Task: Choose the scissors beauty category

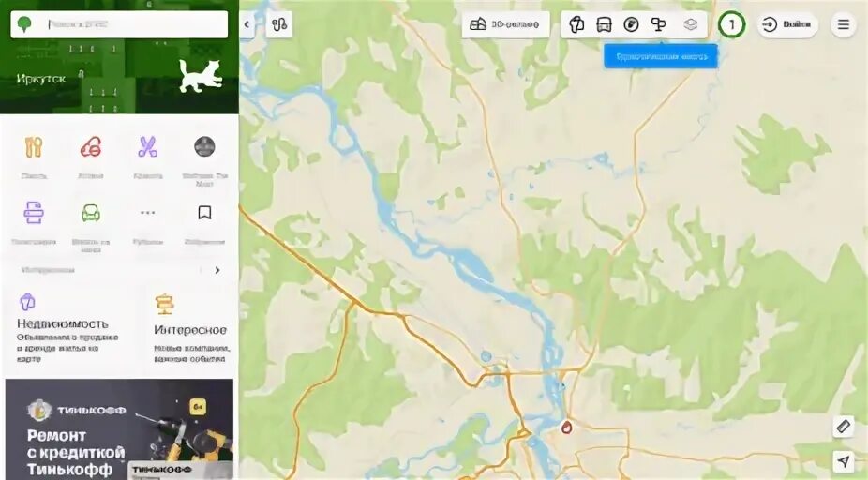Action: (x=148, y=147)
